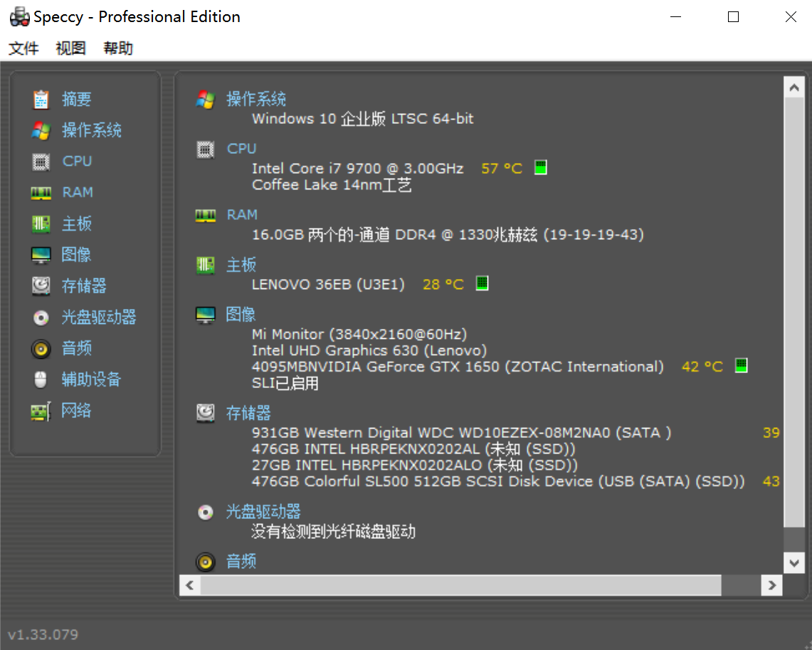Select 网络 in the sidebar list

pos(76,411)
